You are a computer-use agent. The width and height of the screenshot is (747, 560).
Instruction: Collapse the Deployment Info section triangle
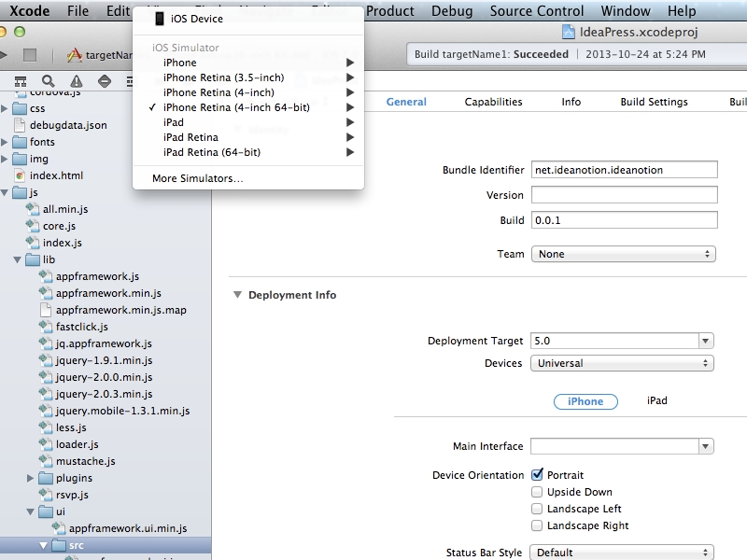(237, 295)
